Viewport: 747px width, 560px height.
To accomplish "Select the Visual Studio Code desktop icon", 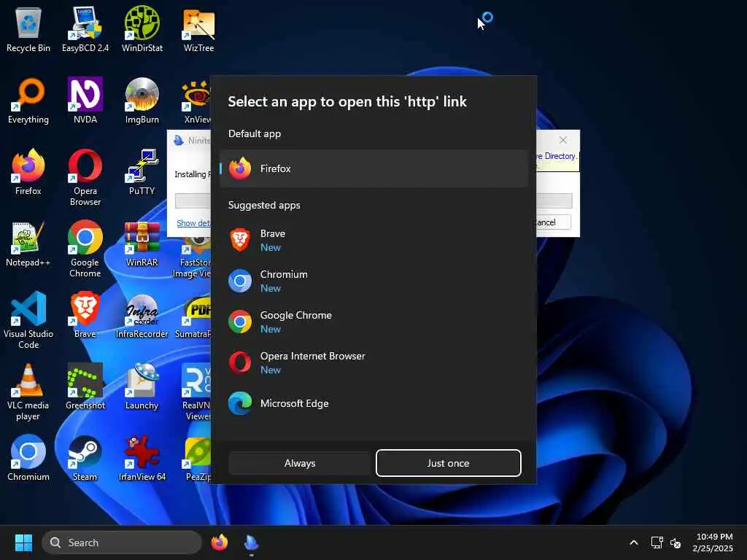I will 28,320.
